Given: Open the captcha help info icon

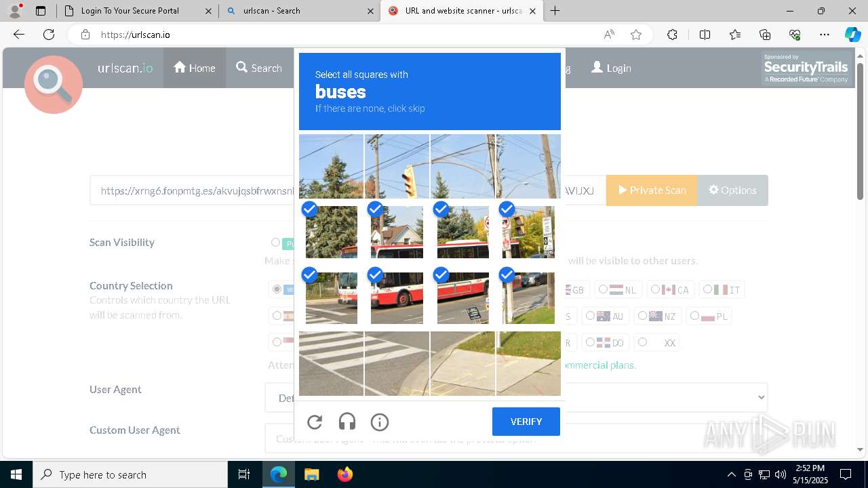Looking at the screenshot, I should (x=380, y=422).
